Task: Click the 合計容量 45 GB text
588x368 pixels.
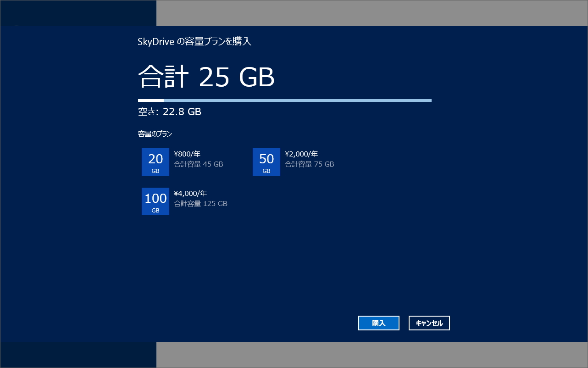Action: tap(198, 164)
